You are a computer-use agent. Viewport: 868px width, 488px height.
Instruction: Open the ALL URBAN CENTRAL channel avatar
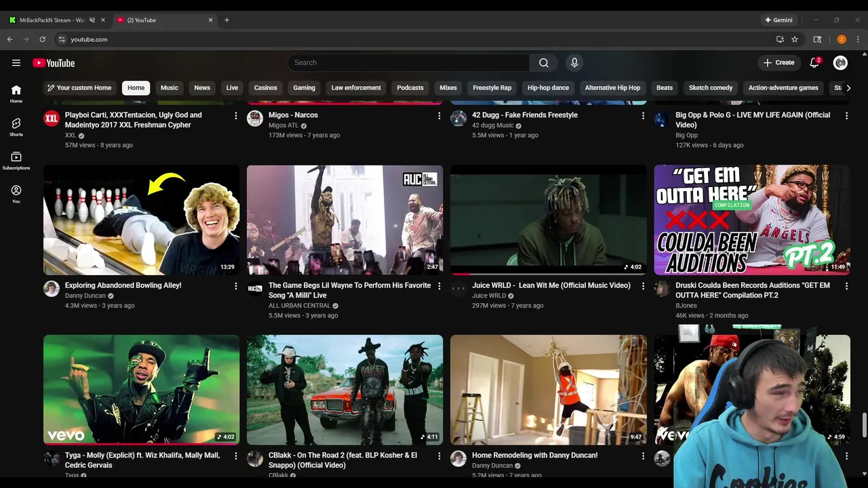pyautogui.click(x=255, y=289)
